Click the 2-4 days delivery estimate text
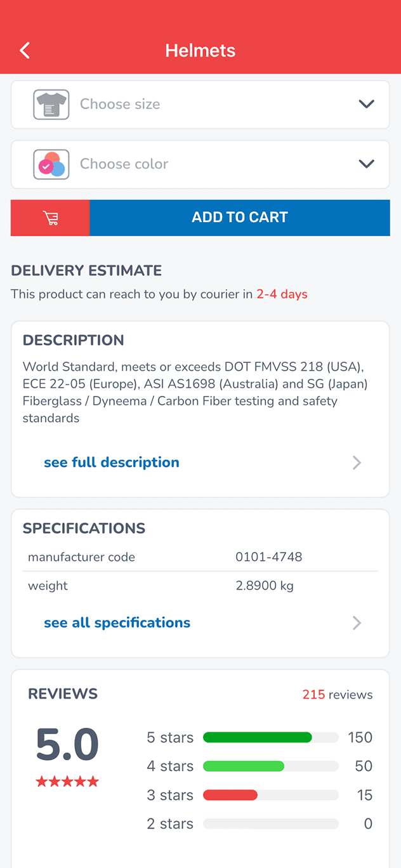This screenshot has width=401, height=868. coord(282,294)
